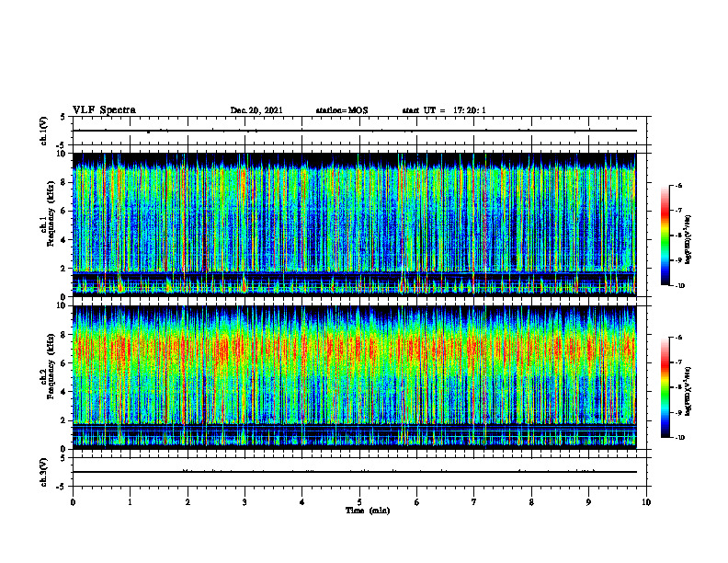This screenshot has width=728, height=563.
Task: Click time axis tick label "2"
Action: tap(188, 502)
